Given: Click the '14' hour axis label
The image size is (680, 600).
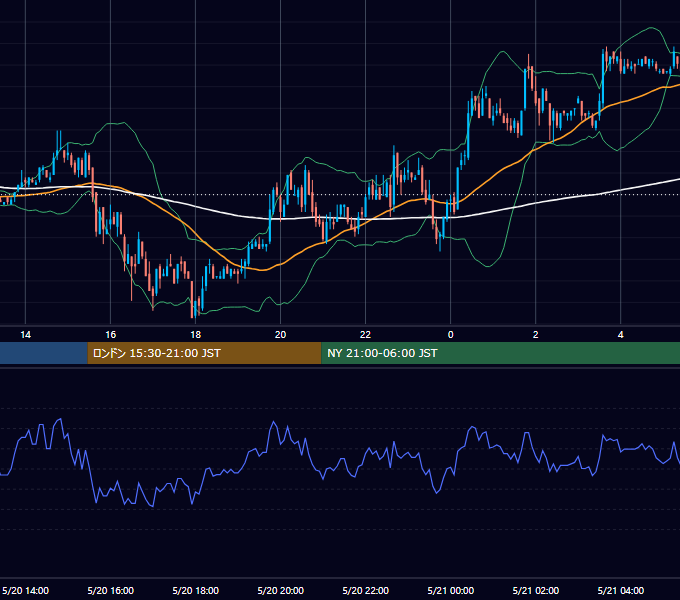Looking at the screenshot, I should pyautogui.click(x=26, y=335).
